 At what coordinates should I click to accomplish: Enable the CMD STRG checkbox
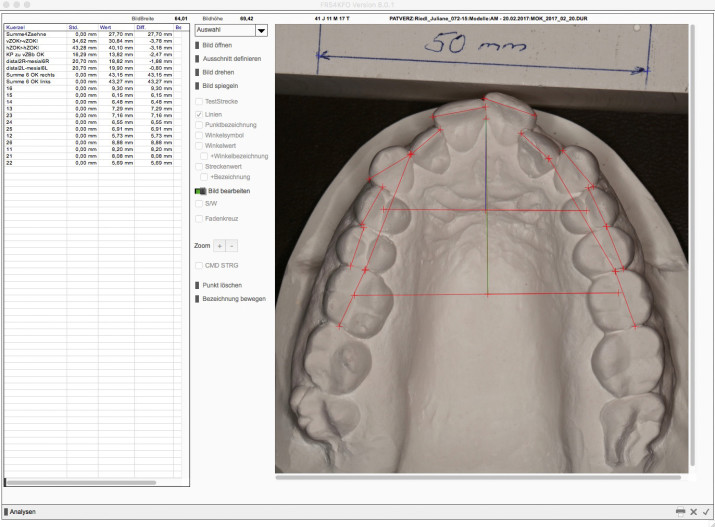pyautogui.click(x=199, y=265)
